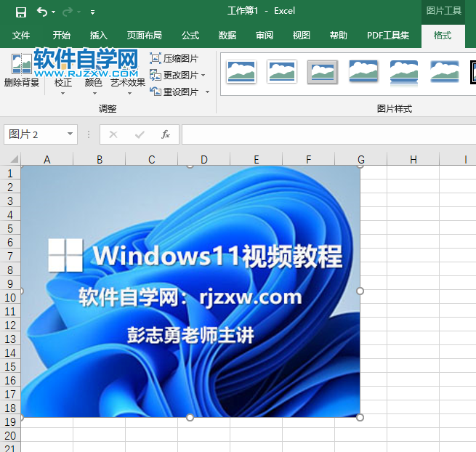Switch to the 页面布局 ribbon tab

coord(144,36)
